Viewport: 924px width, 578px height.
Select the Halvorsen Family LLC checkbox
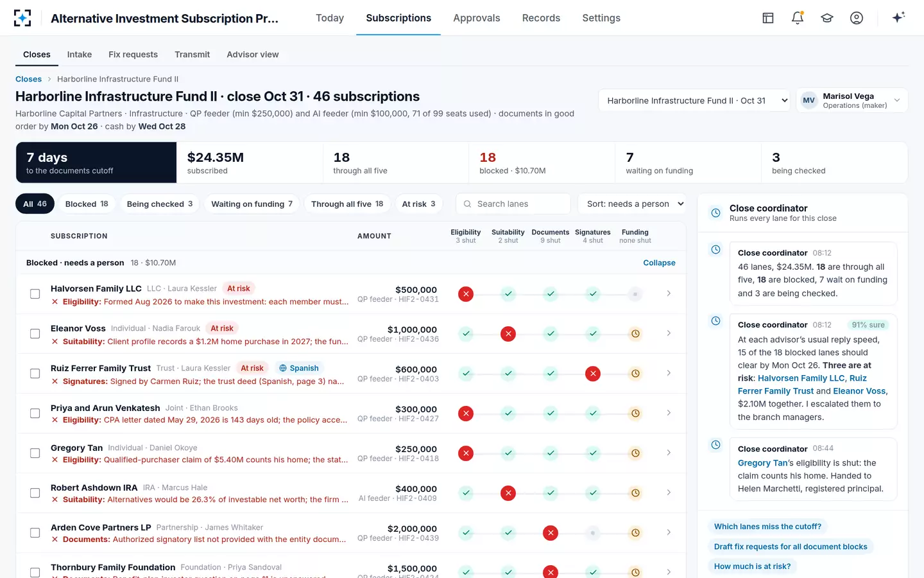pos(35,294)
